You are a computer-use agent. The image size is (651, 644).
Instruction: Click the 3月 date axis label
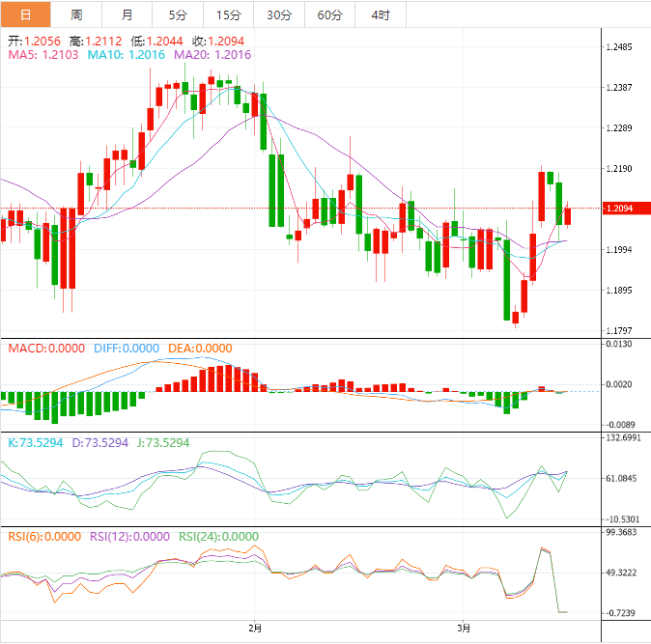pyautogui.click(x=464, y=629)
